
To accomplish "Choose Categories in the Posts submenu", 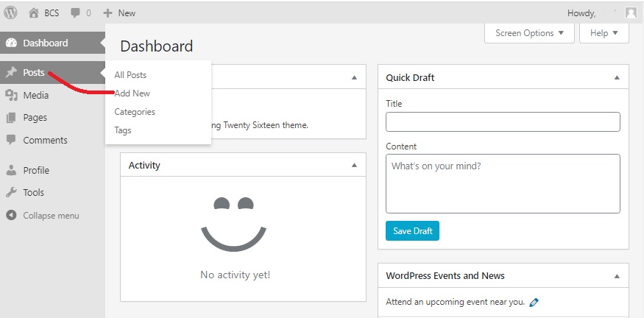I will (135, 112).
